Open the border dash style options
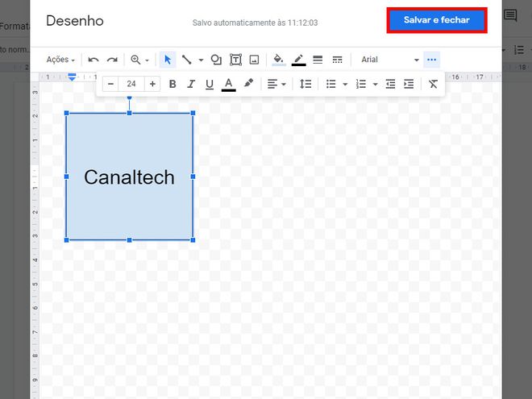Screen dimensions: 532x399 (337, 60)
